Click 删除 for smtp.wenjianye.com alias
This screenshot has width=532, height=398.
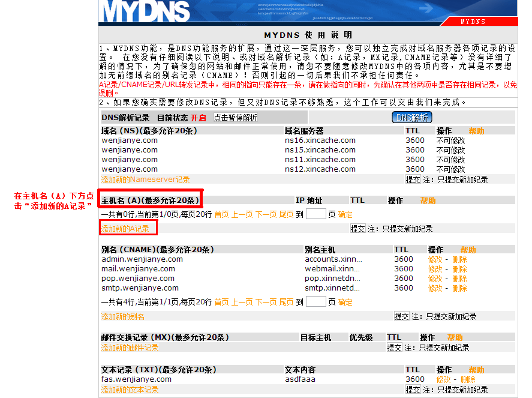pos(458,288)
